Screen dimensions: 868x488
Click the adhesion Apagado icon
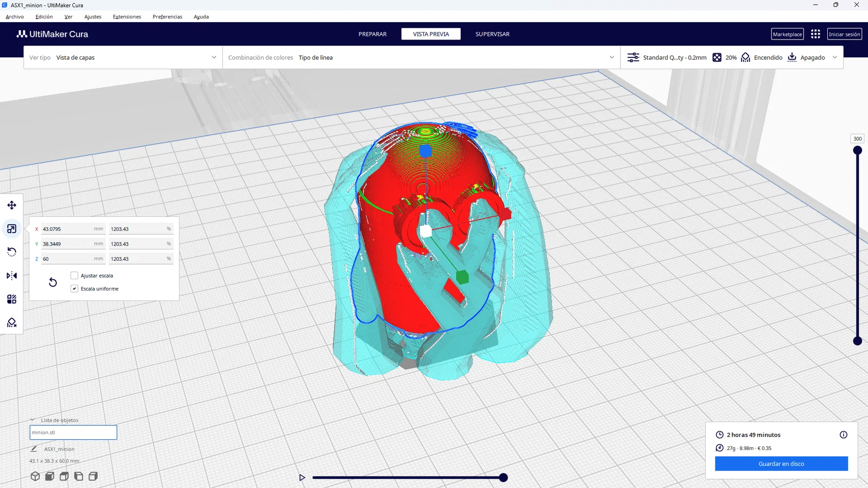[x=792, y=57]
